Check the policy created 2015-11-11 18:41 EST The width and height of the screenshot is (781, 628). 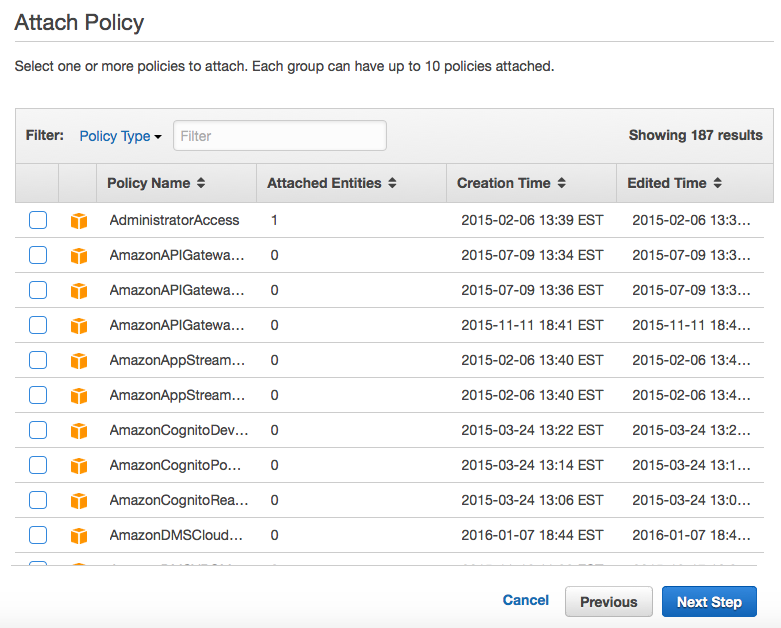38,325
